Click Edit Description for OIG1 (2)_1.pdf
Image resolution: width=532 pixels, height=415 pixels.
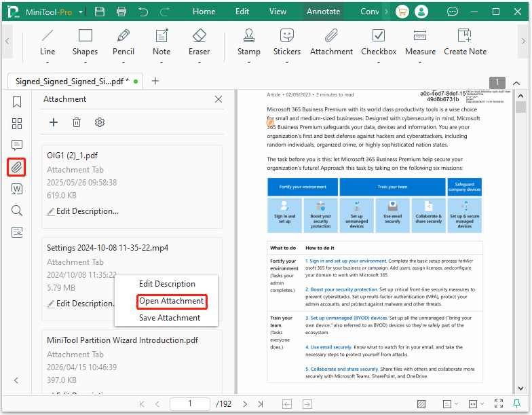pos(83,211)
